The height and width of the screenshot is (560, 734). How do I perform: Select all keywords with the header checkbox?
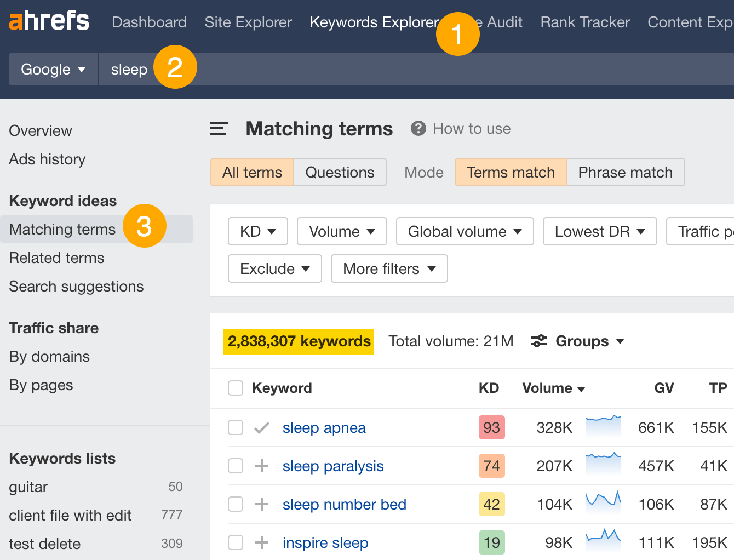coord(236,387)
